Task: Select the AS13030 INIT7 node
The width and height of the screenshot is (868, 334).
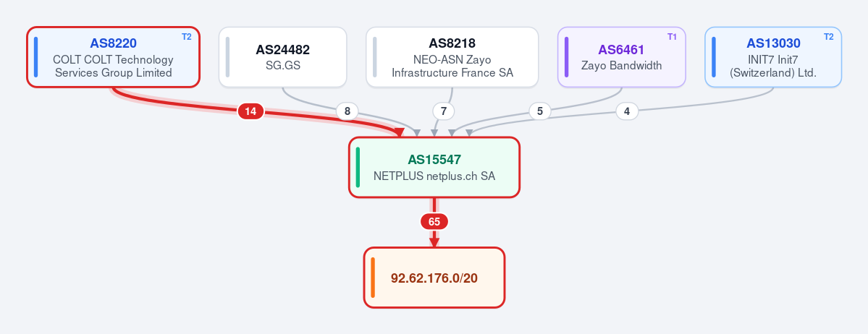Action: point(772,57)
